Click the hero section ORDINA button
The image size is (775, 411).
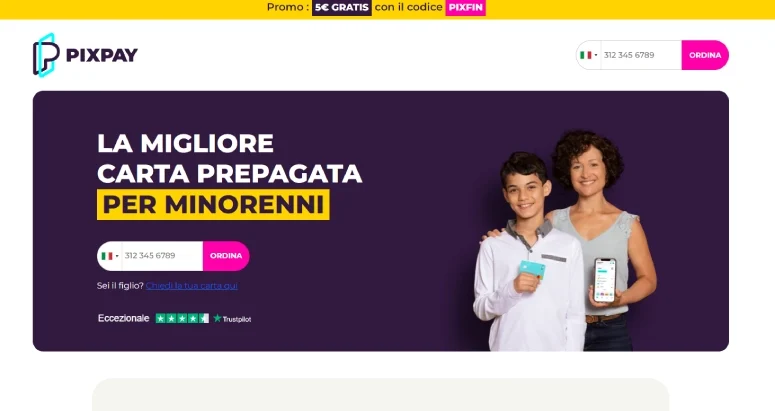click(226, 256)
